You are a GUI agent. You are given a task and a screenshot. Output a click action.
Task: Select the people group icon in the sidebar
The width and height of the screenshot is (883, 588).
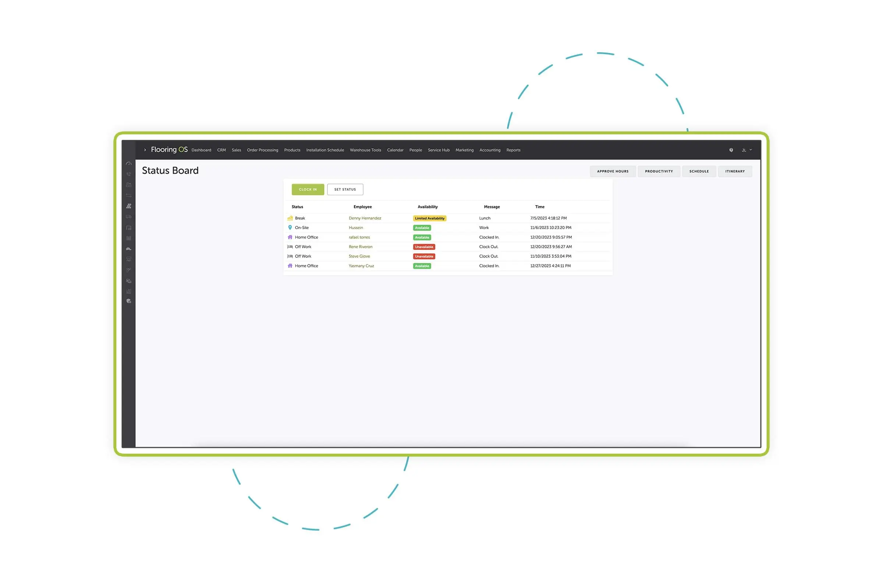pos(129,206)
